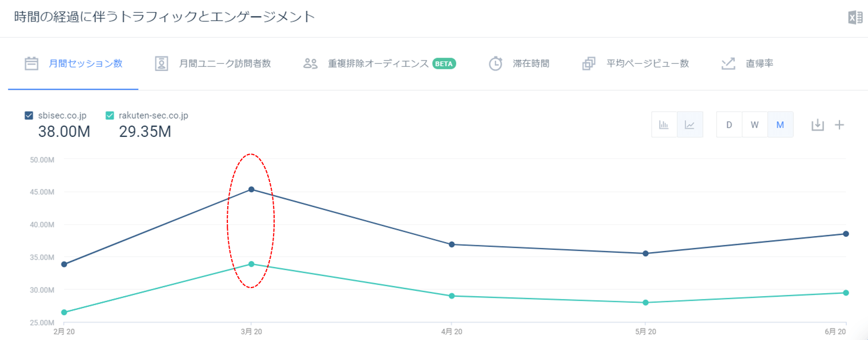868x340 pixels.
Task: Click the clock icon for 滞在時間
Action: 495,63
